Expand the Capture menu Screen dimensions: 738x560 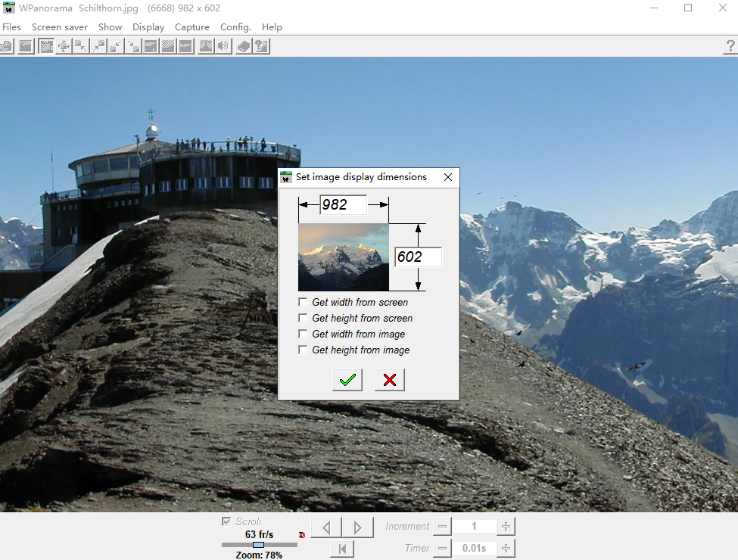[x=192, y=27]
